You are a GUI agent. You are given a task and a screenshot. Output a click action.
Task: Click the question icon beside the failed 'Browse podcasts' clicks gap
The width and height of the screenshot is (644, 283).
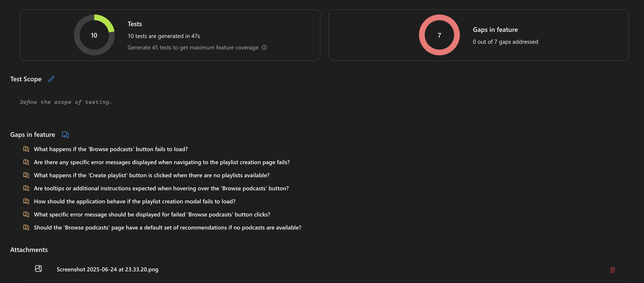(26, 214)
